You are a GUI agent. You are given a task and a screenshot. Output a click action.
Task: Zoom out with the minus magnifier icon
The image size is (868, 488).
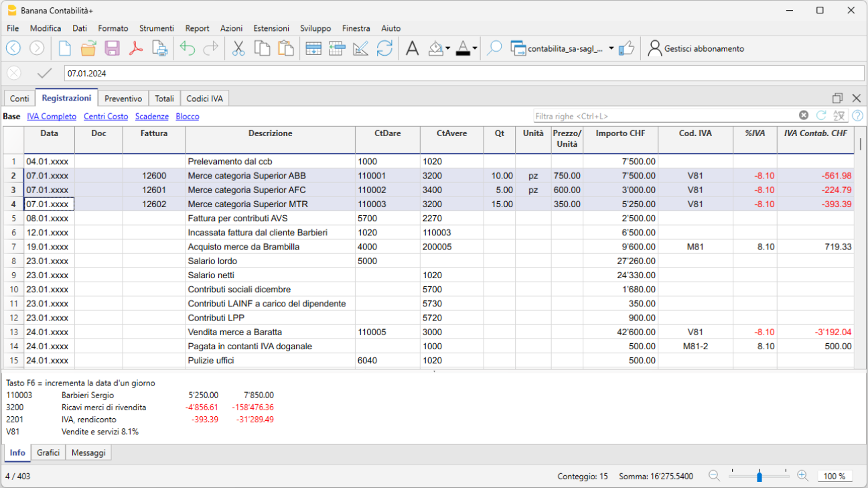715,476
